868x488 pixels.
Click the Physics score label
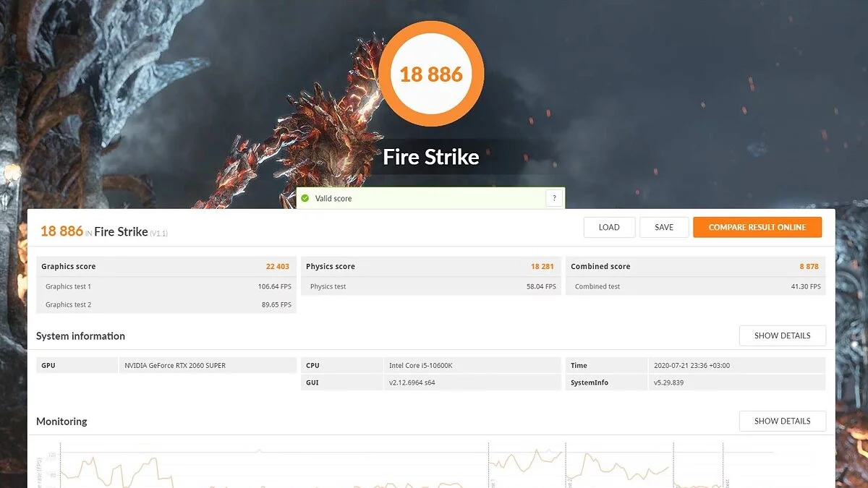coord(331,266)
